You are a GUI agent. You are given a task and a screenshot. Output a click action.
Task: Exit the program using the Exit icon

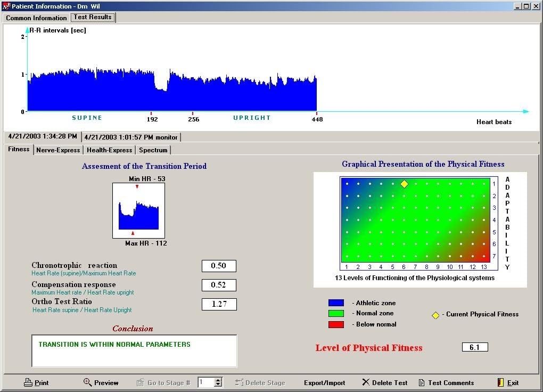501,382
